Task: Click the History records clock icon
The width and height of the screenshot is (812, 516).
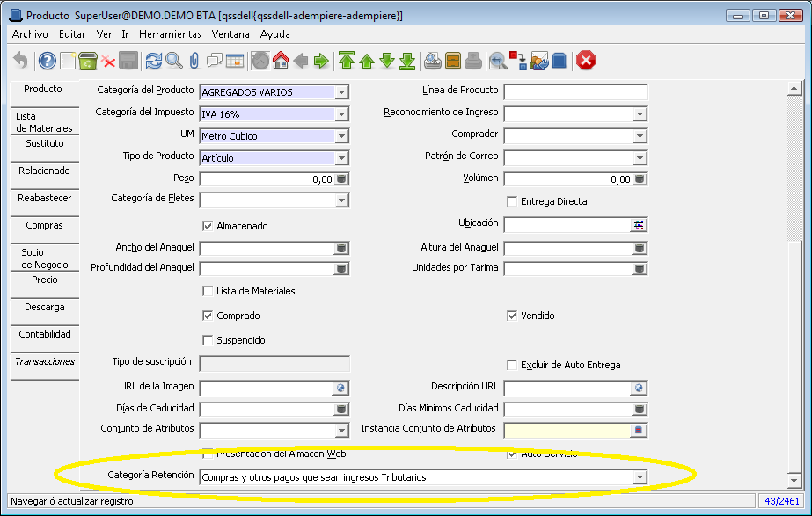Action: 260,61
